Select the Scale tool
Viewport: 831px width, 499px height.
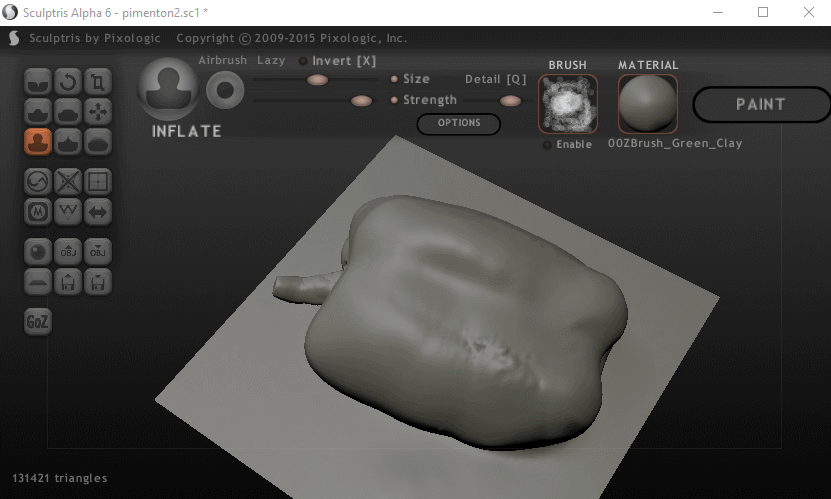(98, 82)
